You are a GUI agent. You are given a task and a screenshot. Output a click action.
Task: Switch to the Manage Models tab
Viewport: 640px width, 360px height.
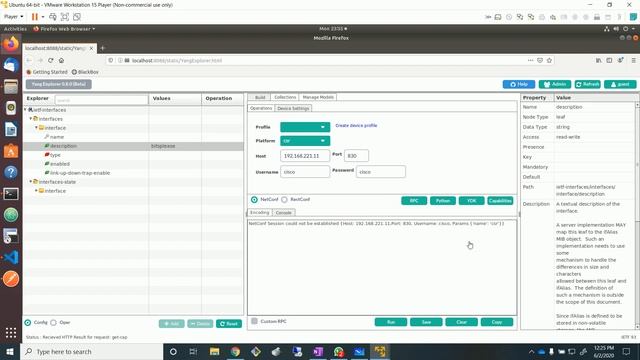[318, 97]
